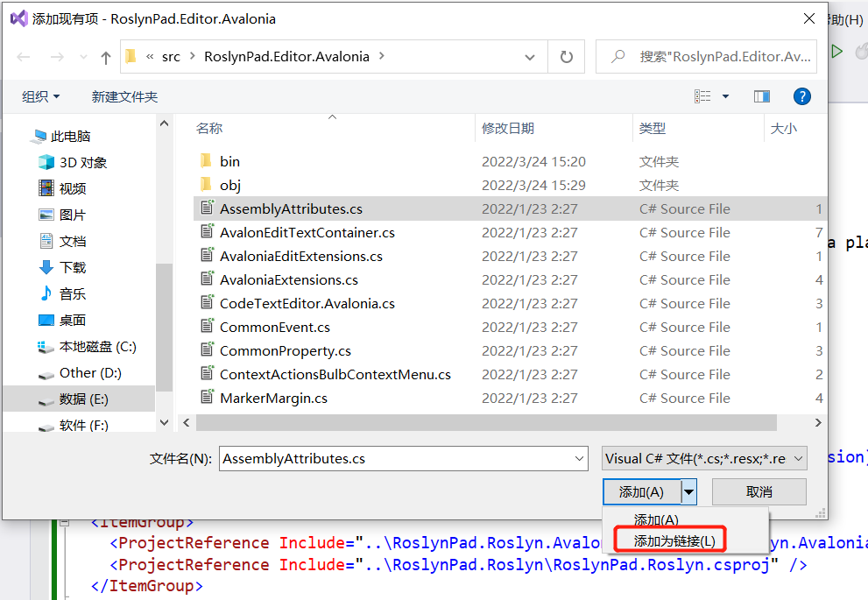Click the search box for RoslynPad.Editor.Avalonia
The height and width of the screenshot is (600, 868).
coord(706,56)
